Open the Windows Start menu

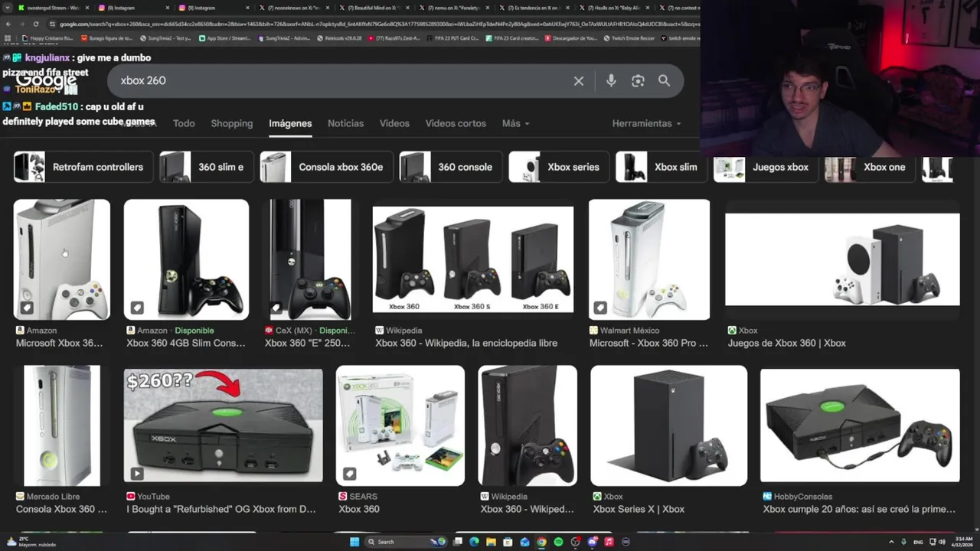point(354,542)
